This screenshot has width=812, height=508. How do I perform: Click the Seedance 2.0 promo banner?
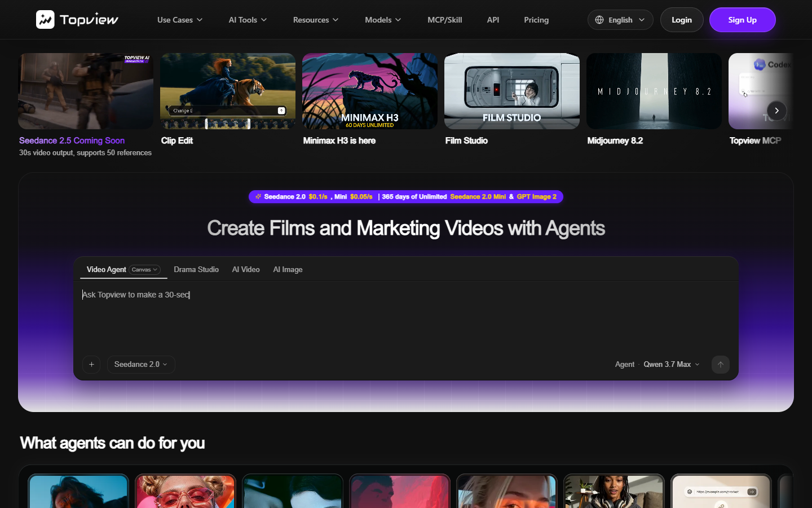coord(406,197)
